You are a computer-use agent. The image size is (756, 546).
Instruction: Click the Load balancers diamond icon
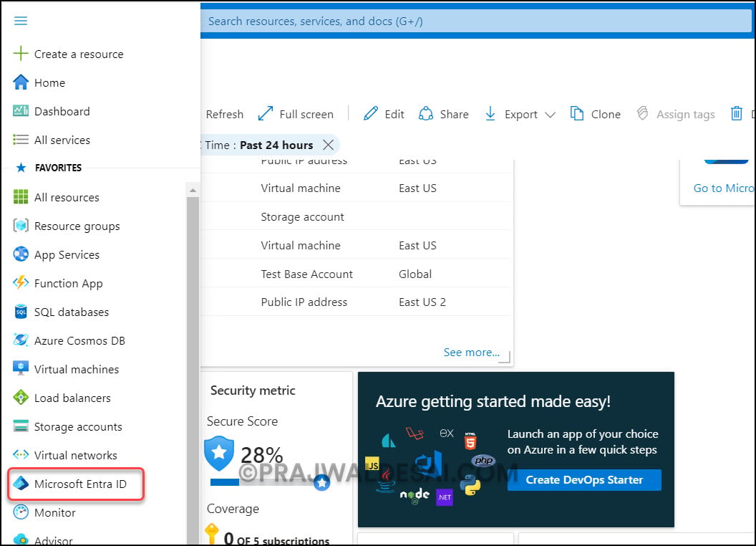coord(21,397)
